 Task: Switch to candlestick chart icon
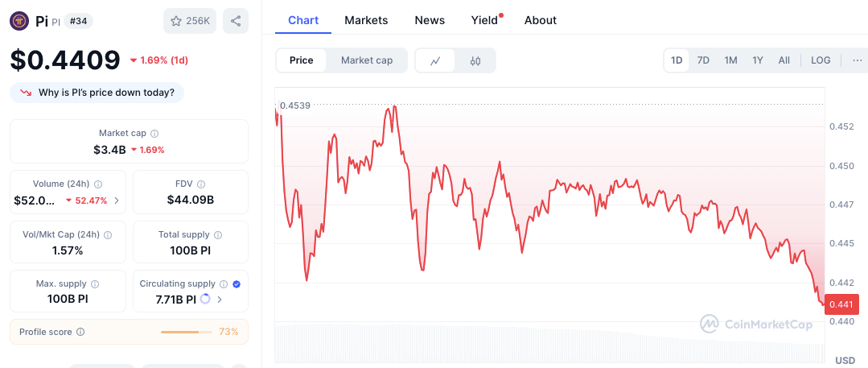click(475, 60)
